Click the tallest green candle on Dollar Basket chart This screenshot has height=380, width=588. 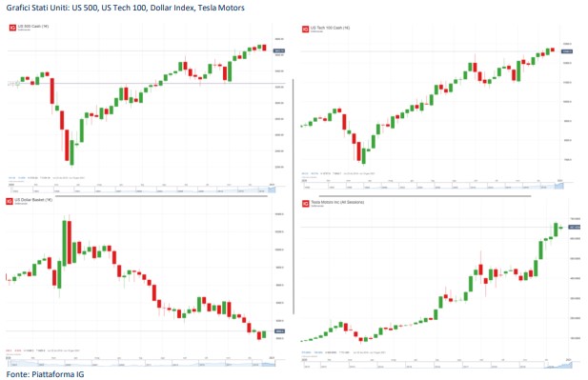coord(65,243)
